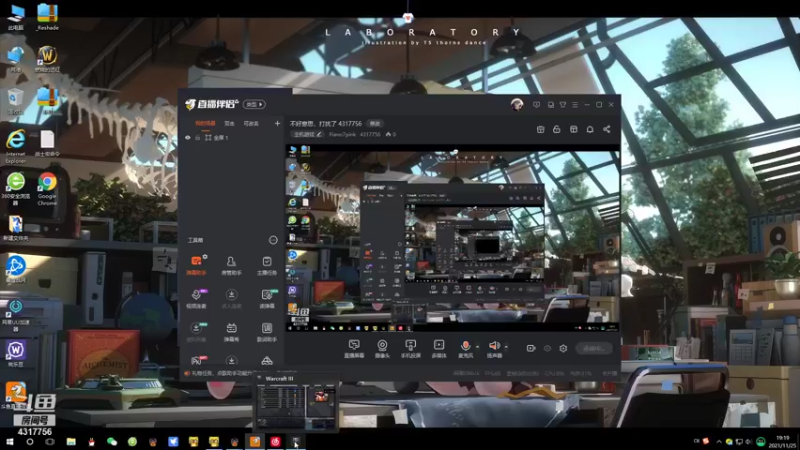This screenshot has width=800, height=450.
Task: Toggle the recording camera icon
Action: pyautogui.click(x=531, y=348)
